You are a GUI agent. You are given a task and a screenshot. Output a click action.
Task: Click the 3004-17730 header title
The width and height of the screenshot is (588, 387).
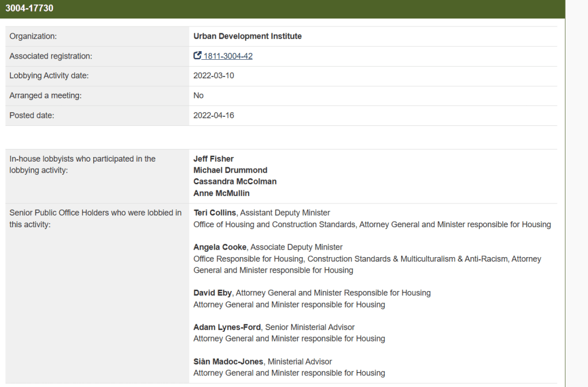click(x=29, y=8)
